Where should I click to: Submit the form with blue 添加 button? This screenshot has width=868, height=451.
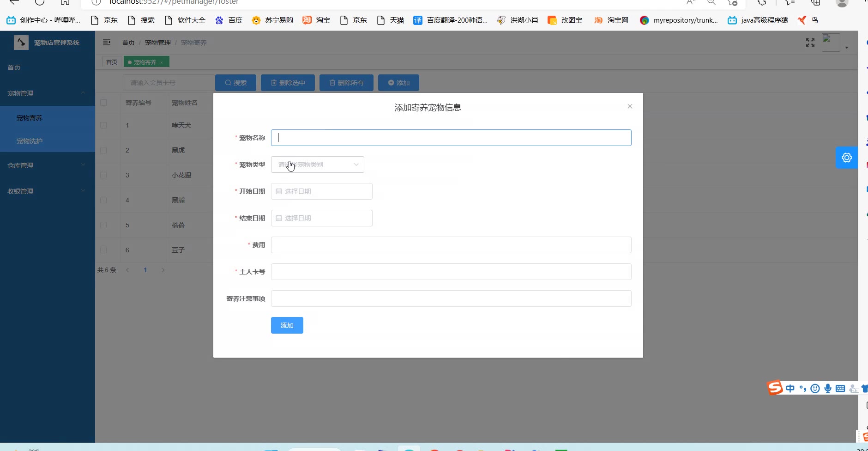(287, 325)
